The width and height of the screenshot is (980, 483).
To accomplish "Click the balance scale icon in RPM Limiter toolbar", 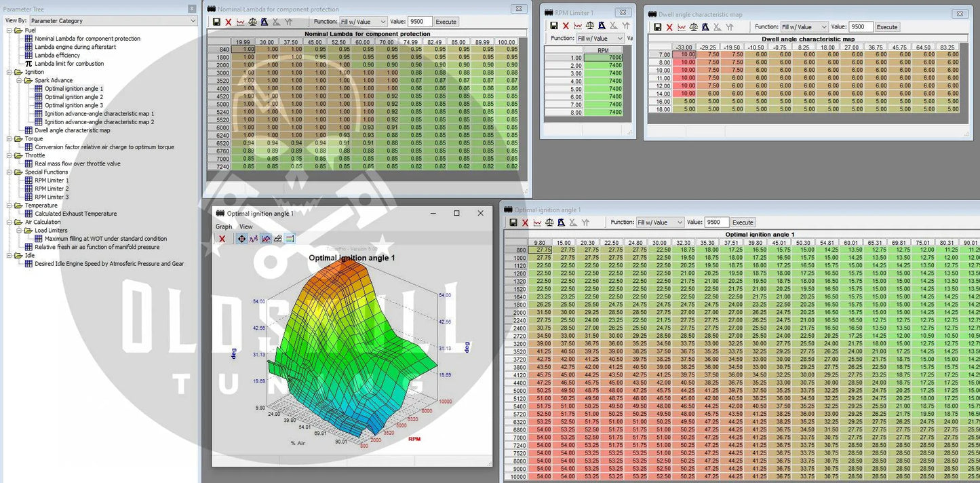I will (x=589, y=26).
